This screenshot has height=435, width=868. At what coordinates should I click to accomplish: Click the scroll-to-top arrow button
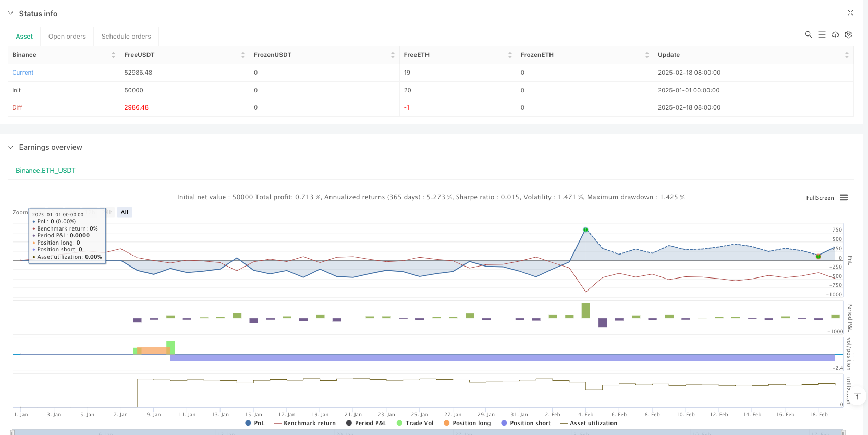pyautogui.click(x=857, y=396)
